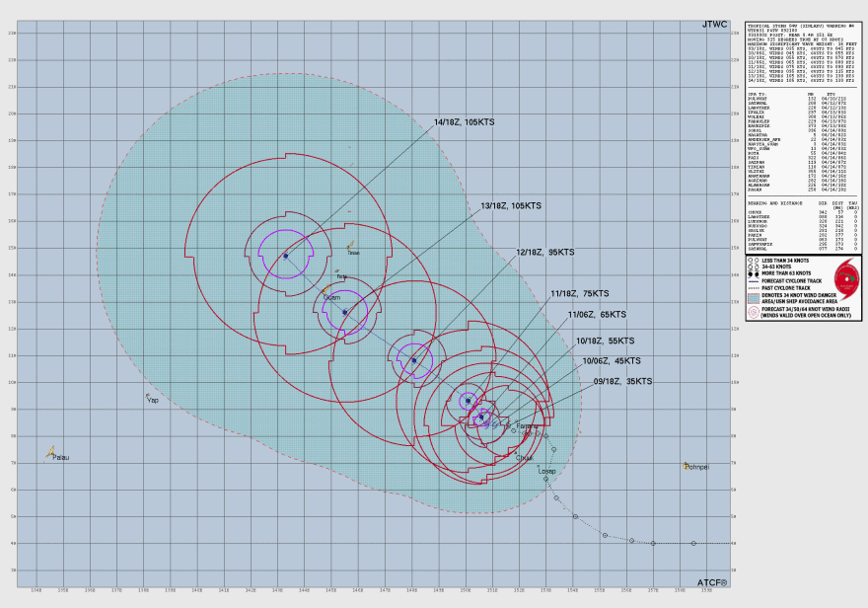Select the Pohnpei island marker
The height and width of the screenshot is (608, 868).
tap(686, 465)
